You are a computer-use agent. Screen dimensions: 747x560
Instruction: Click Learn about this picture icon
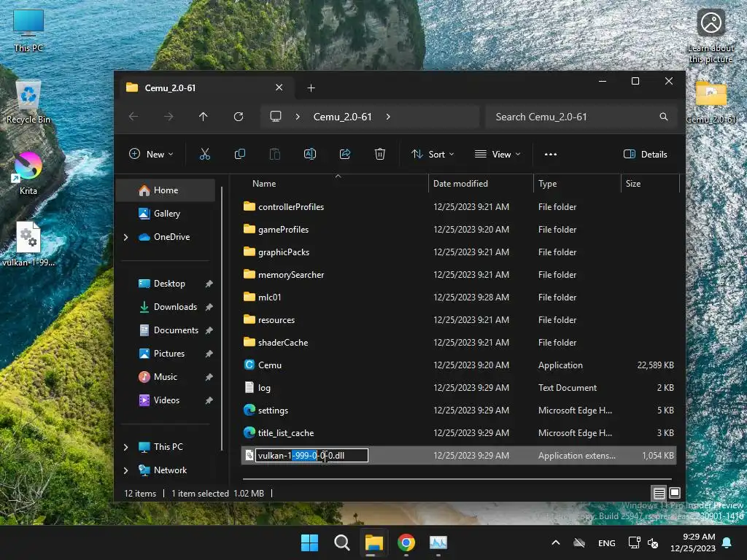click(x=711, y=36)
